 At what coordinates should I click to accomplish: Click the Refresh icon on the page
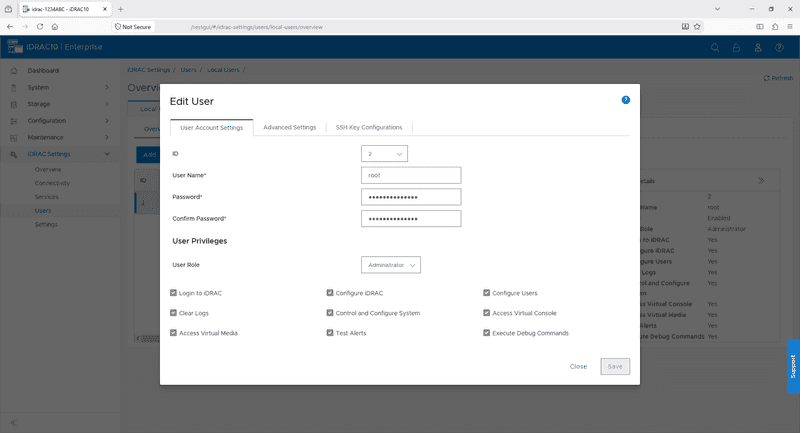(x=766, y=78)
